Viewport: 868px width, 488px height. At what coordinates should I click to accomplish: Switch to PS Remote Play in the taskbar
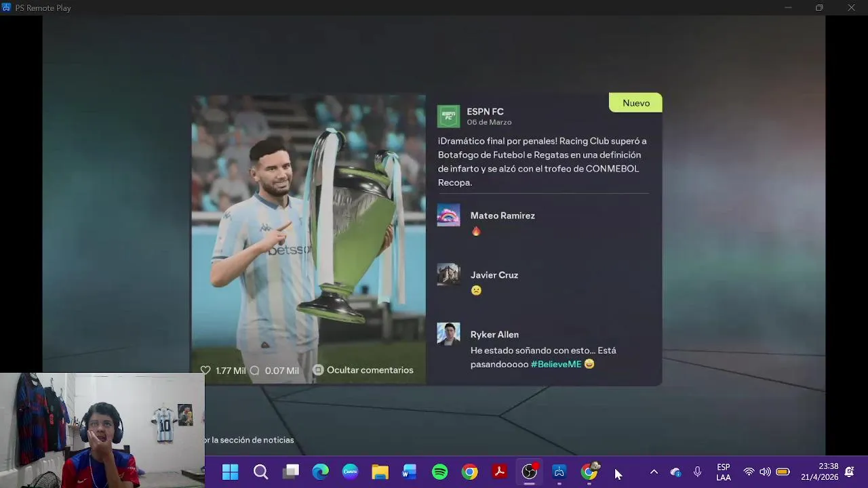click(x=559, y=472)
